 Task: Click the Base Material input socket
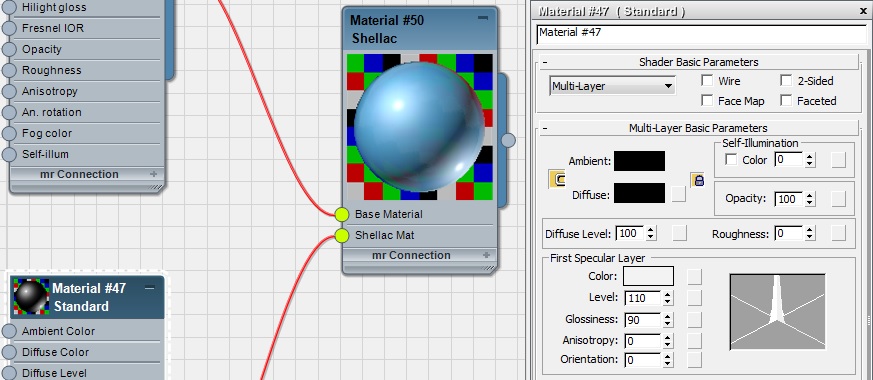pyautogui.click(x=341, y=214)
